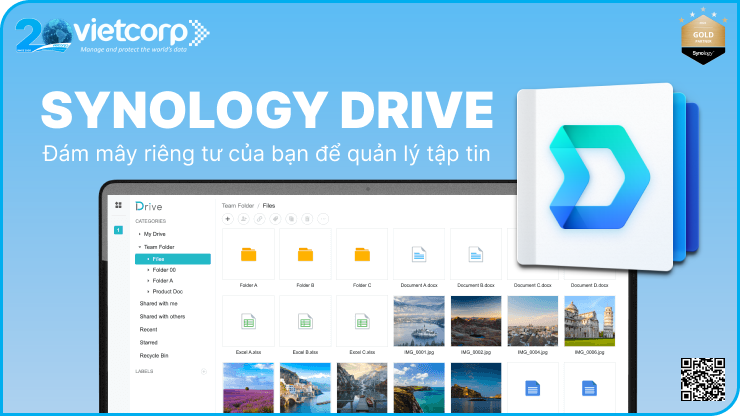Select Excel B.xlsx spreadsheet icon
This screenshot has height=416, width=740.
(x=305, y=322)
